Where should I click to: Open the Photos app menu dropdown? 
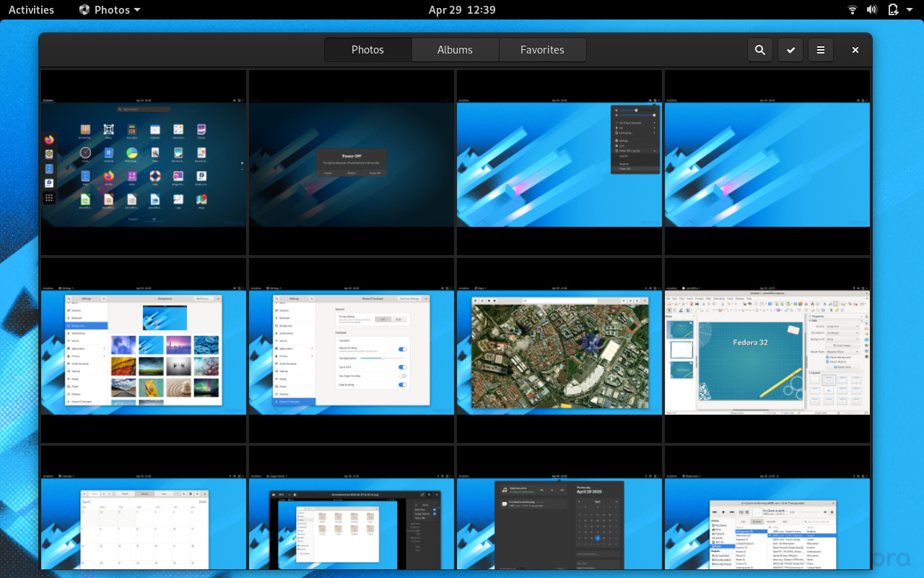click(x=110, y=9)
